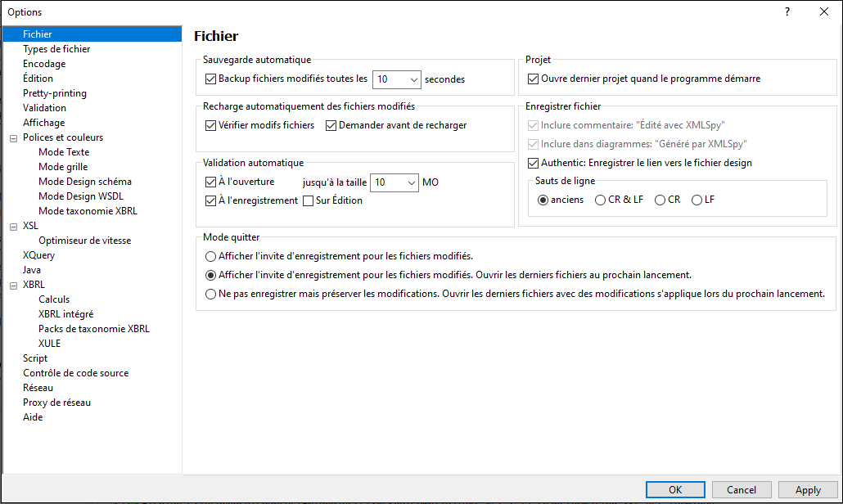This screenshot has height=504, width=843.
Task: Choose the LF line break radio button
Action: pyautogui.click(x=697, y=200)
